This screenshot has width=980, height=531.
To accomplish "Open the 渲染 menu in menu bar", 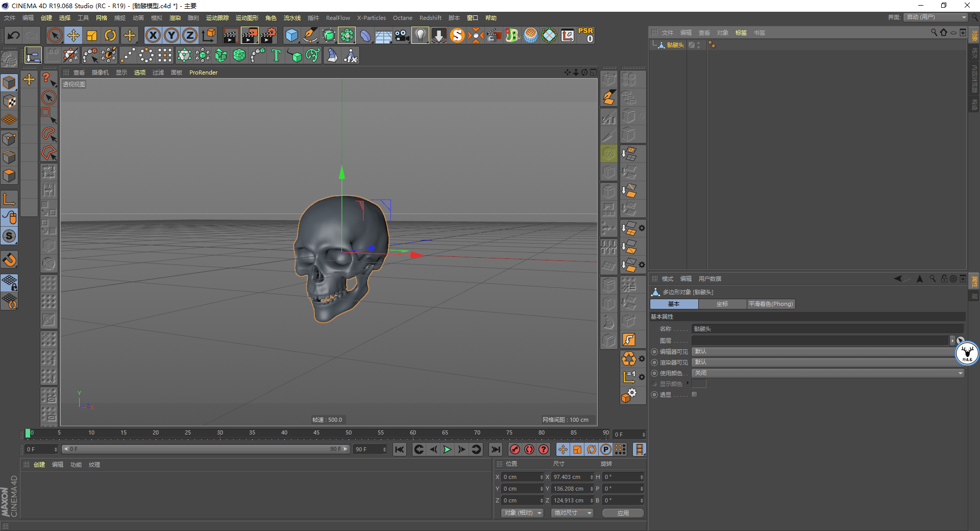I will point(175,18).
